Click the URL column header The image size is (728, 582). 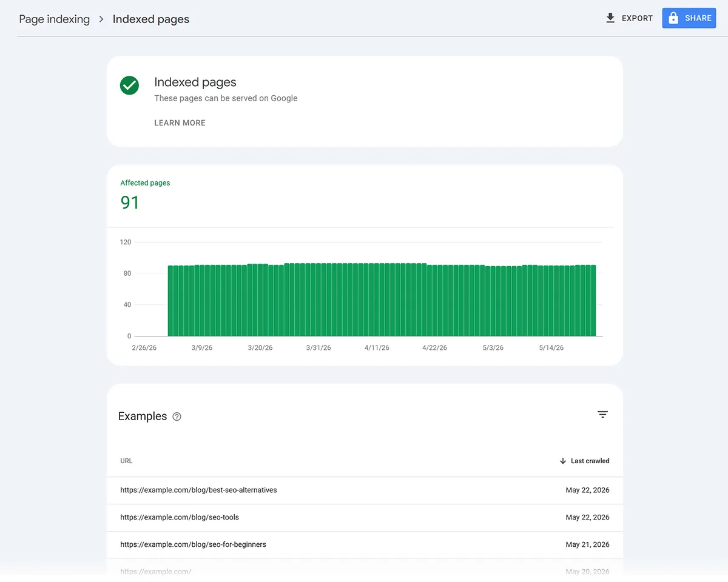(126, 461)
